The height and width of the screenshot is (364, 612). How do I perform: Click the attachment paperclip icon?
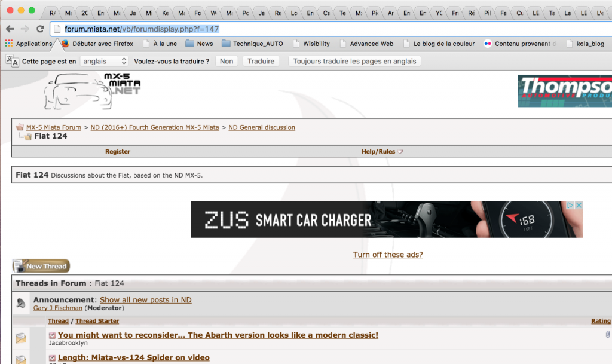click(608, 334)
